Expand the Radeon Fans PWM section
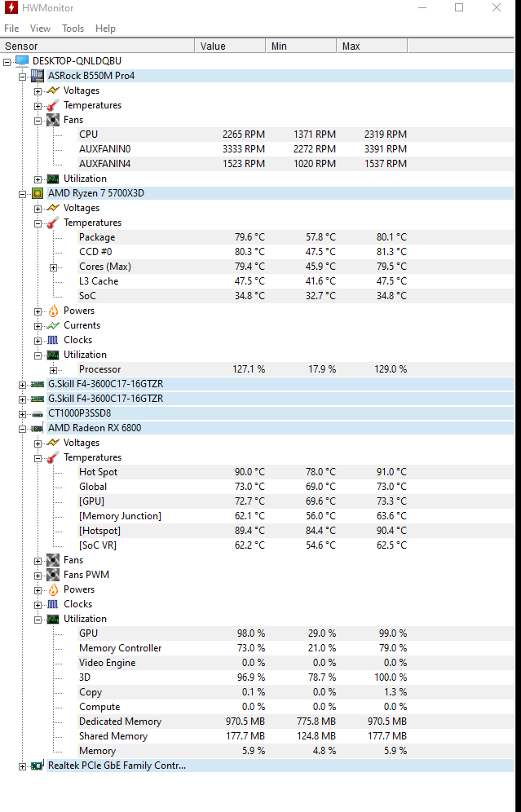The image size is (521, 812). pyautogui.click(x=38, y=576)
